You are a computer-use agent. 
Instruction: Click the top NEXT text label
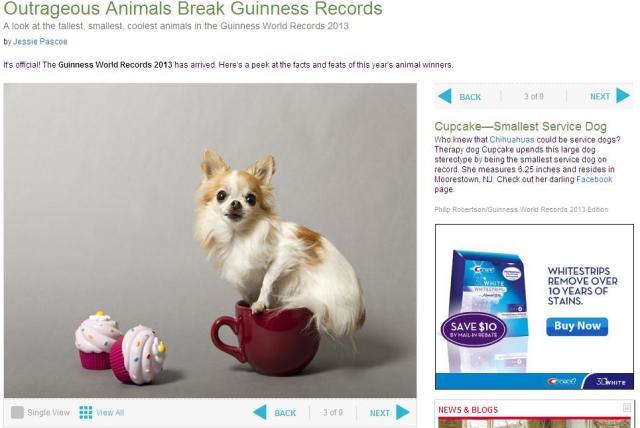coord(600,97)
